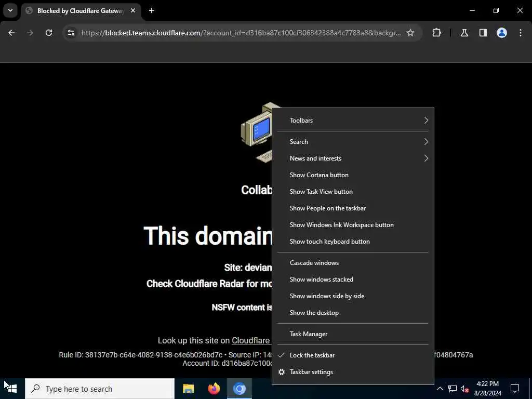532x399 pixels.
Task: Click the retro computer image on page
Action: click(257, 132)
